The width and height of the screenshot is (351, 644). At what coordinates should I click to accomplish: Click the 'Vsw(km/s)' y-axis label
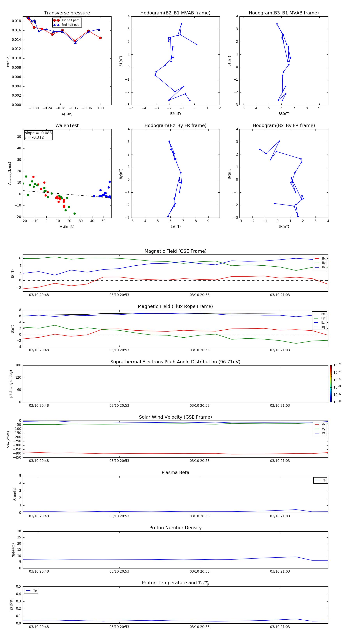(x=8, y=439)
